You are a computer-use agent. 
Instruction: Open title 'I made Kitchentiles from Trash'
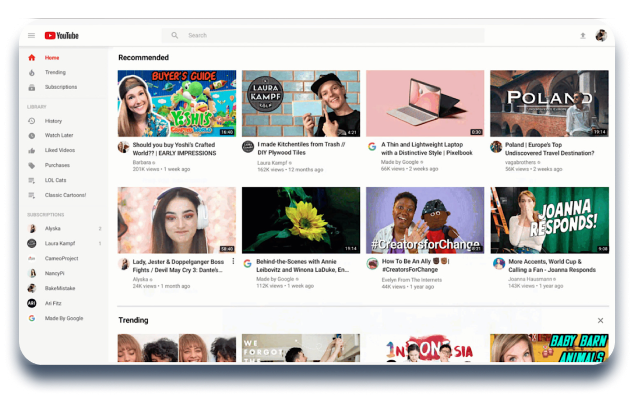pos(301,148)
